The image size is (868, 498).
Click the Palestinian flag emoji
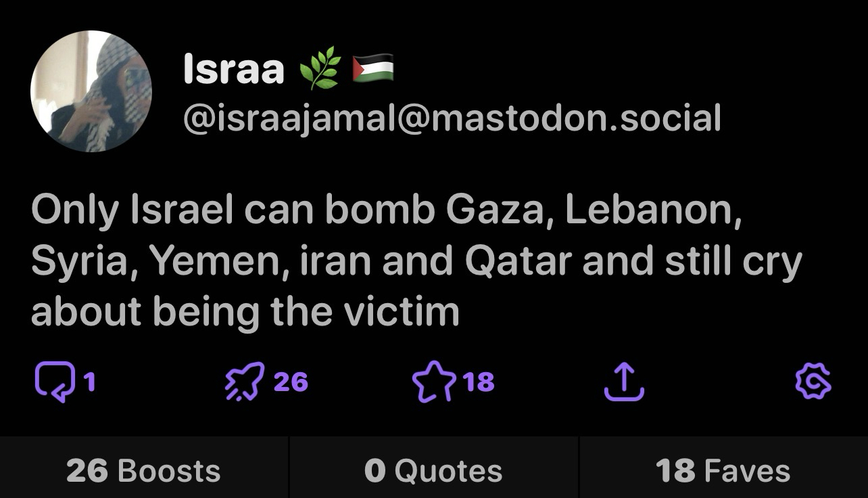(373, 70)
